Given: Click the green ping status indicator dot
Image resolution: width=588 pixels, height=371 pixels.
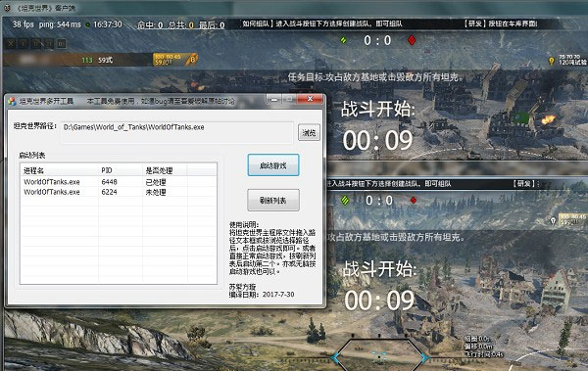Looking at the screenshot, I should click(x=87, y=25).
